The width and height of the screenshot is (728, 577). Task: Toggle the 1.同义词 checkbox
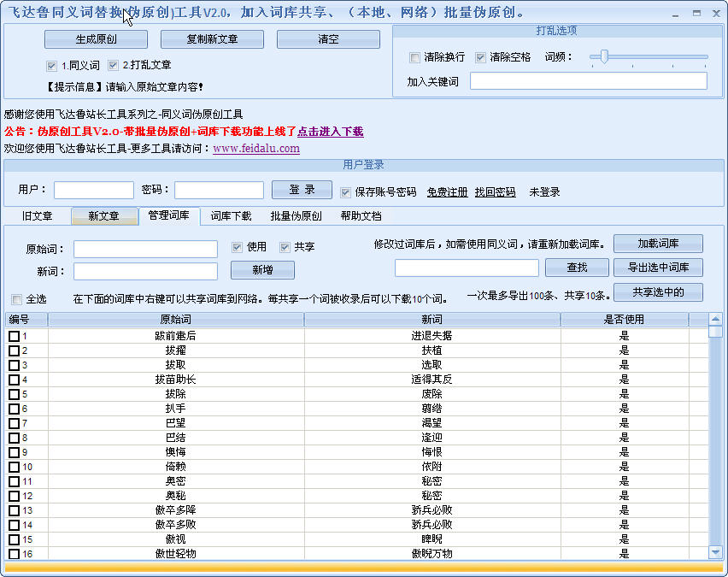52,66
